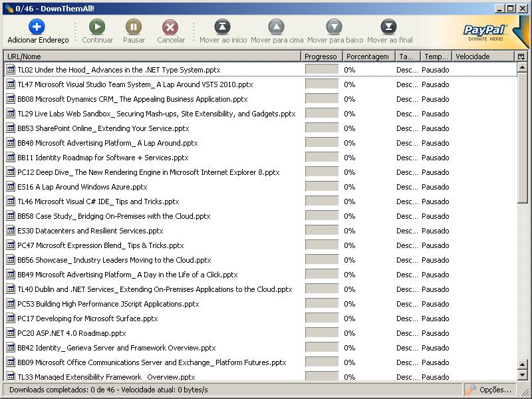This screenshot has width=532, height=399.
Task: Cancel downloads using the Cancelar icon
Action: tap(170, 27)
